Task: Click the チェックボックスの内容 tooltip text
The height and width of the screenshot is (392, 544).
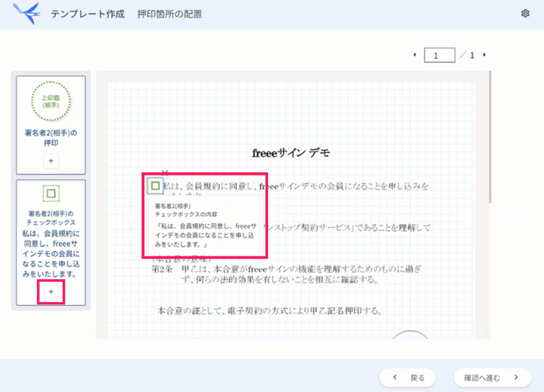Action: coord(186,214)
